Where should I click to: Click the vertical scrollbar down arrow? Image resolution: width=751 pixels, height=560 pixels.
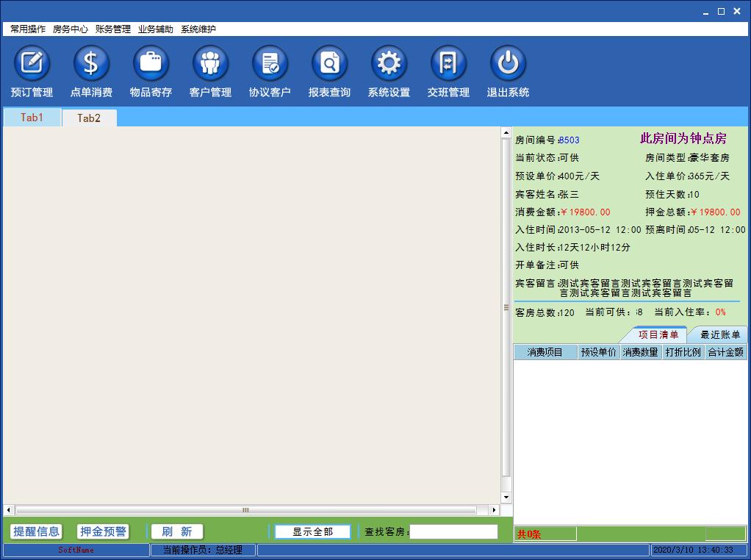pos(506,498)
